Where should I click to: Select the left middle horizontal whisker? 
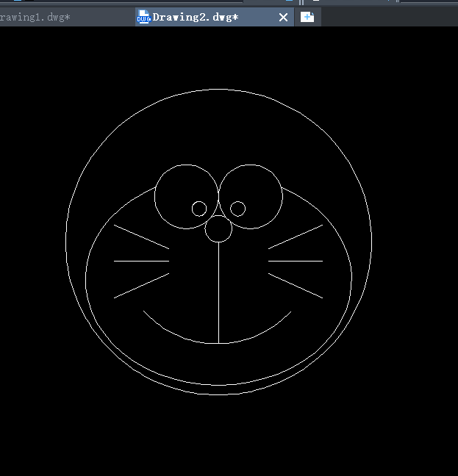[x=141, y=261]
